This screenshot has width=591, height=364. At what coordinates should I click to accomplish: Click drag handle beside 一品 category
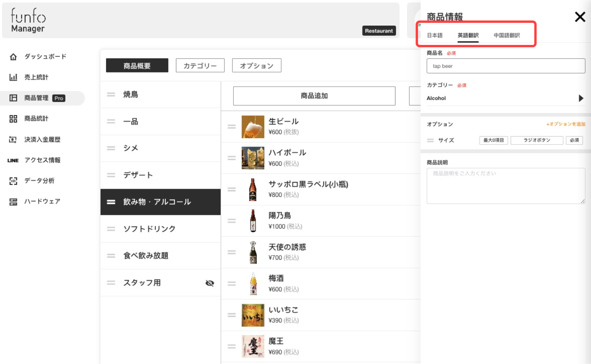point(111,121)
